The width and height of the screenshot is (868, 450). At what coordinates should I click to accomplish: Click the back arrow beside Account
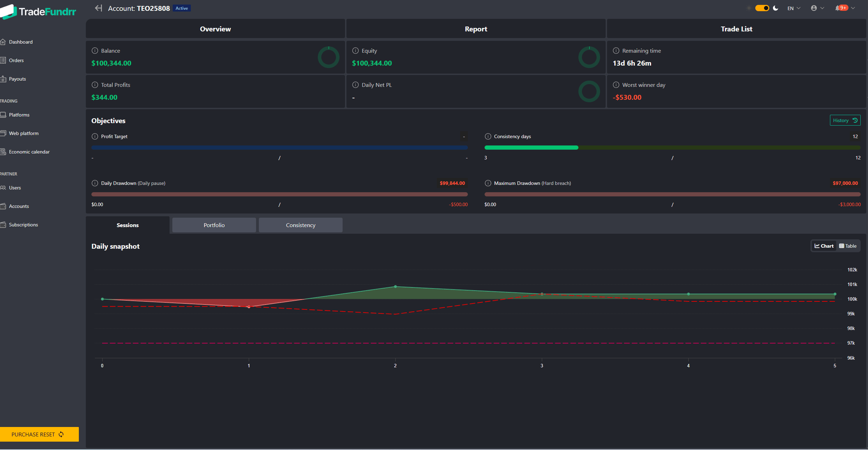tap(98, 8)
